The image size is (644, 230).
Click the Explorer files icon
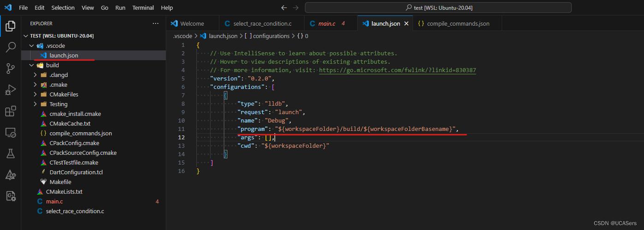point(10,26)
